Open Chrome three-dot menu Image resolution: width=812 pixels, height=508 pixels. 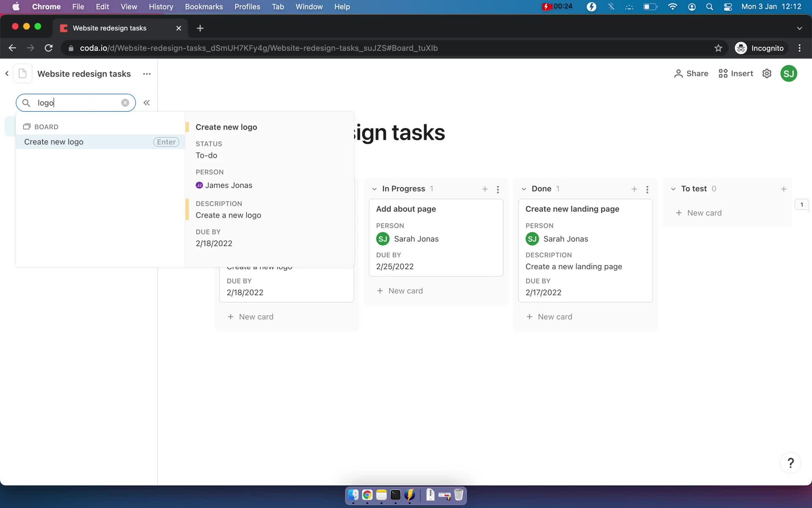pos(799,48)
